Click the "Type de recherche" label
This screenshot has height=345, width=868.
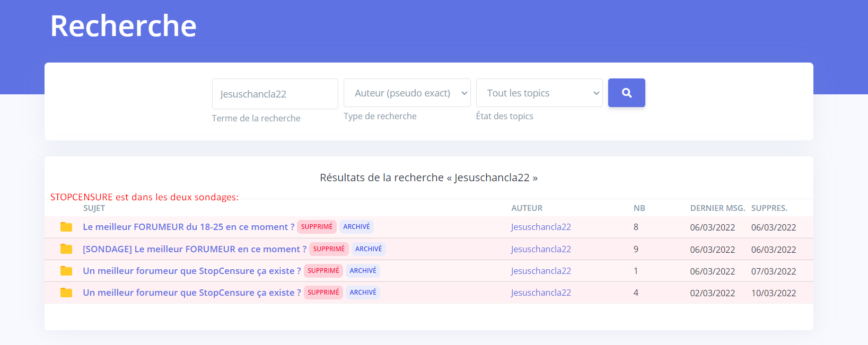tap(380, 116)
